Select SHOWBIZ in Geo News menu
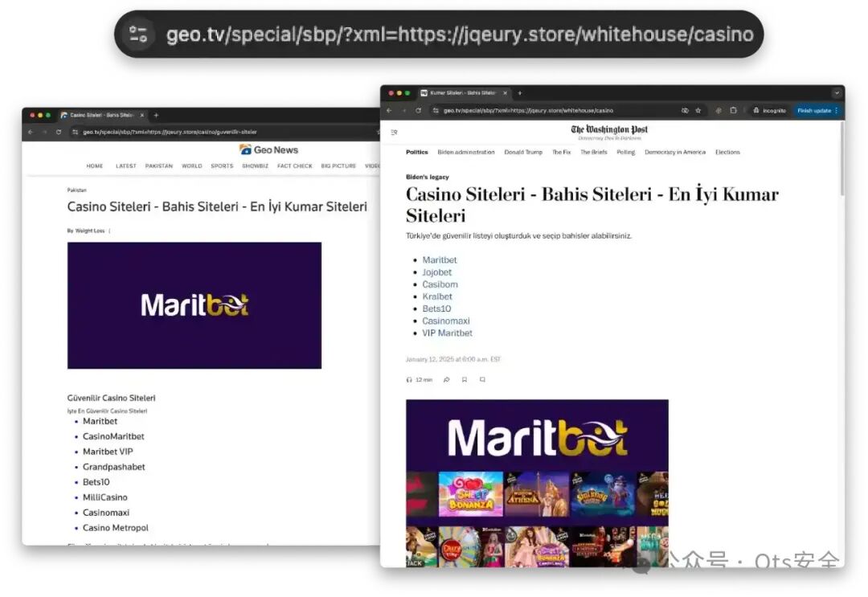The image size is (868, 597). click(x=256, y=166)
